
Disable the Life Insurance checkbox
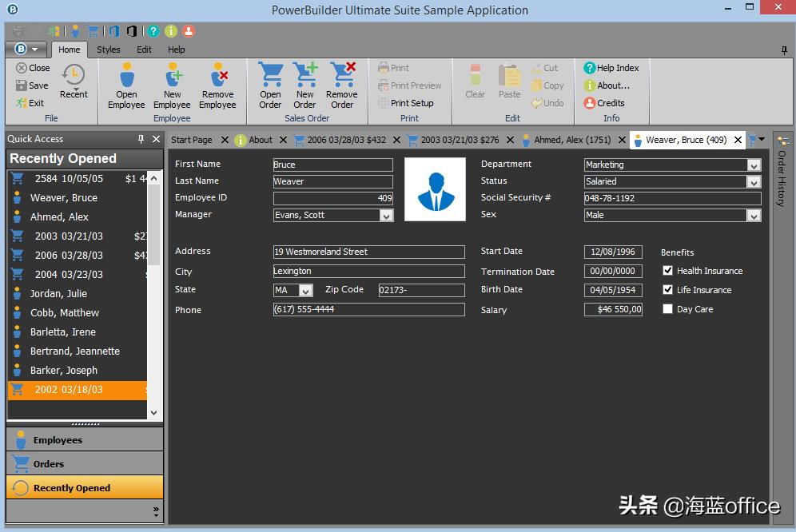(670, 290)
